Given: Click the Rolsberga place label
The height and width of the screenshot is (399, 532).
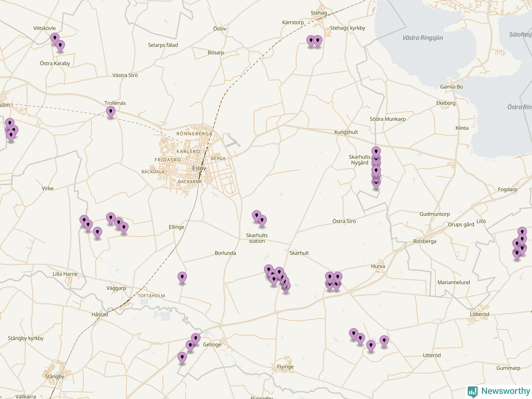Looking at the screenshot, I should coord(425,241).
